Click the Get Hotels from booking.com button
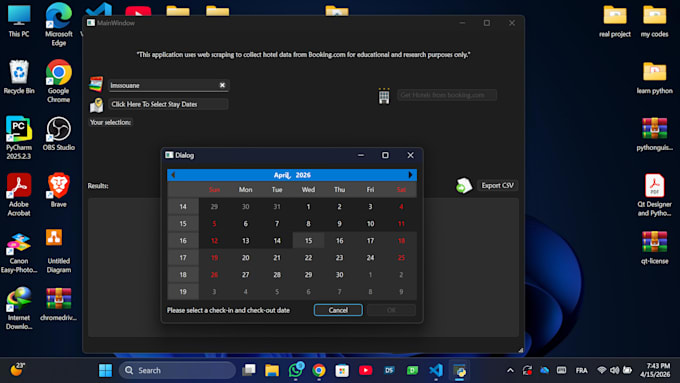Image resolution: width=680 pixels, height=383 pixels. [x=447, y=95]
